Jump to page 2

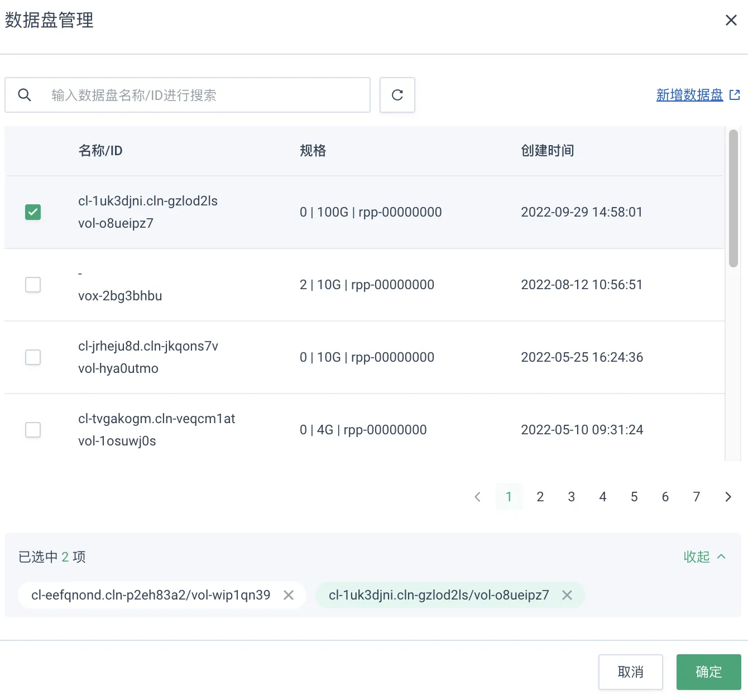540,497
